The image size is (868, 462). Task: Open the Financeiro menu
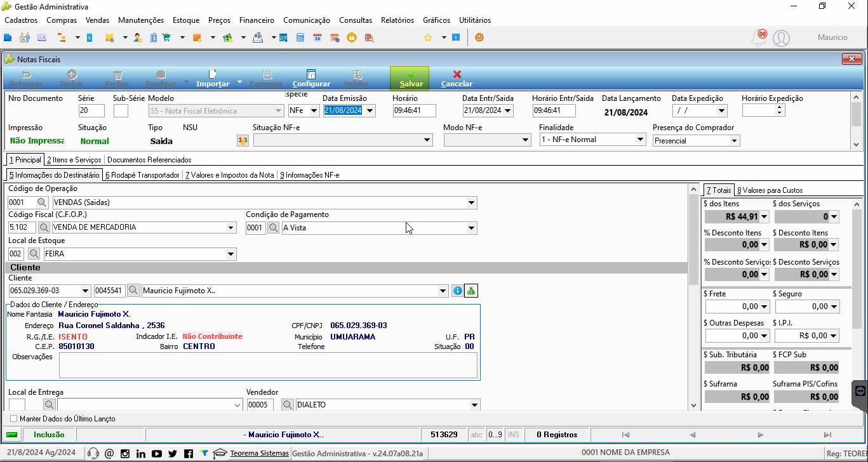point(257,20)
